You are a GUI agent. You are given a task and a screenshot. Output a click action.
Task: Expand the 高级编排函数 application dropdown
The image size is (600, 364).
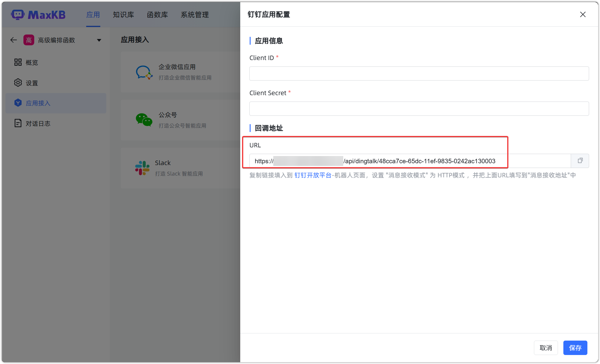(99, 40)
